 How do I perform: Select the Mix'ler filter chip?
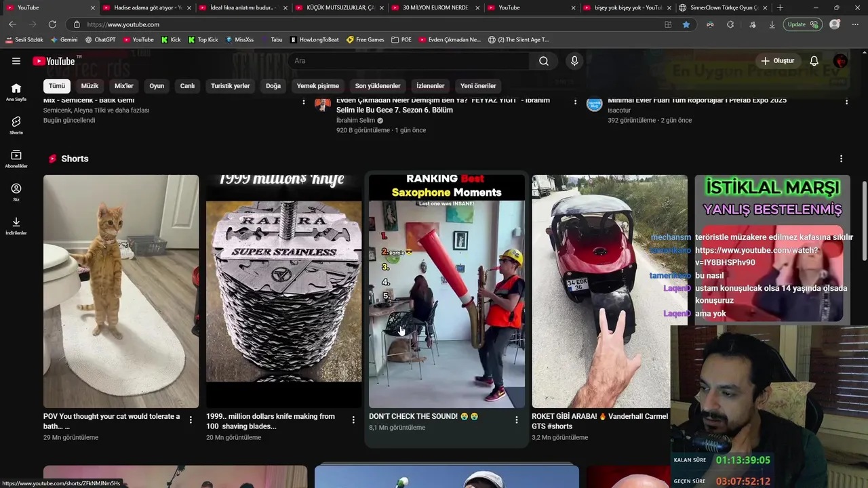coord(124,86)
